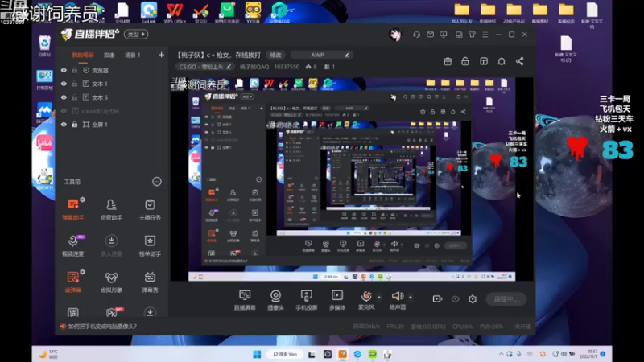
Task: Click the notification bell icon
Action: tap(502, 61)
